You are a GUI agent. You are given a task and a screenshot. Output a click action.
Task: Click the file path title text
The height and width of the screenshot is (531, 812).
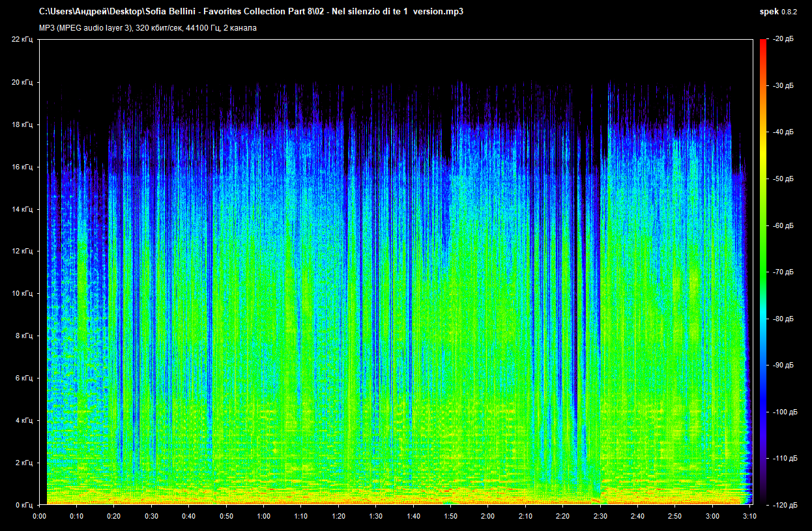point(251,12)
